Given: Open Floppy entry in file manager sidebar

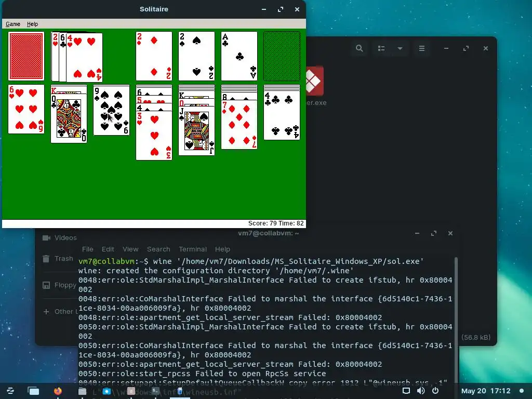Looking at the screenshot, I should pyautogui.click(x=59, y=285).
